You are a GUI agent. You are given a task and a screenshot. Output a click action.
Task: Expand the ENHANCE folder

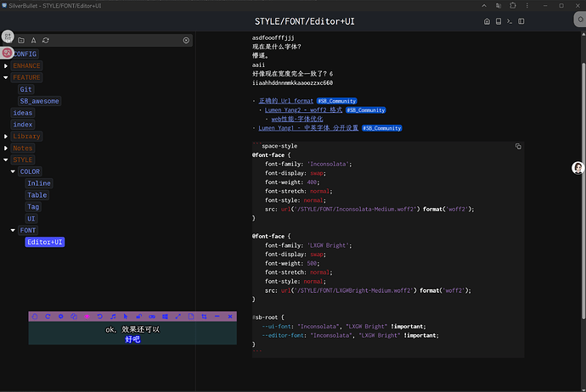click(x=6, y=65)
